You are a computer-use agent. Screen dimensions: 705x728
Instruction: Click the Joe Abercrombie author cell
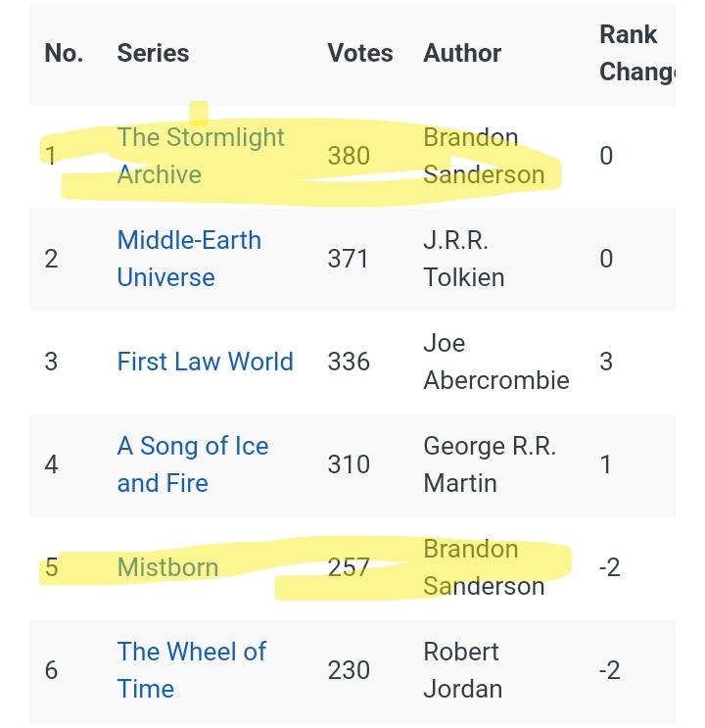pos(495,362)
